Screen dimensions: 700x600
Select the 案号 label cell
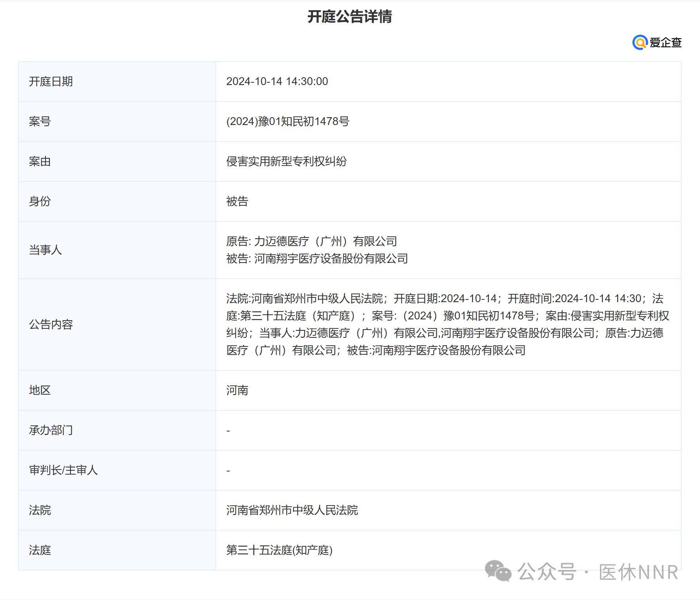click(x=117, y=121)
